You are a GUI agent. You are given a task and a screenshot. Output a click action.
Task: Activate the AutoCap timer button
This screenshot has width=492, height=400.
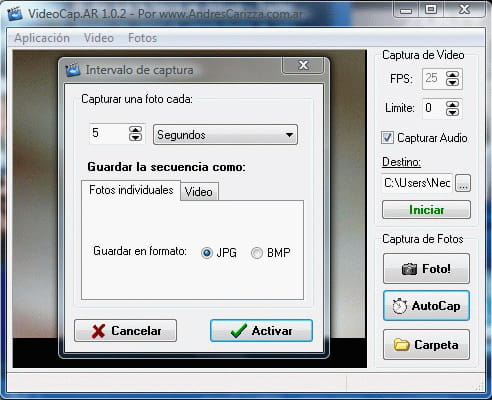(x=426, y=306)
